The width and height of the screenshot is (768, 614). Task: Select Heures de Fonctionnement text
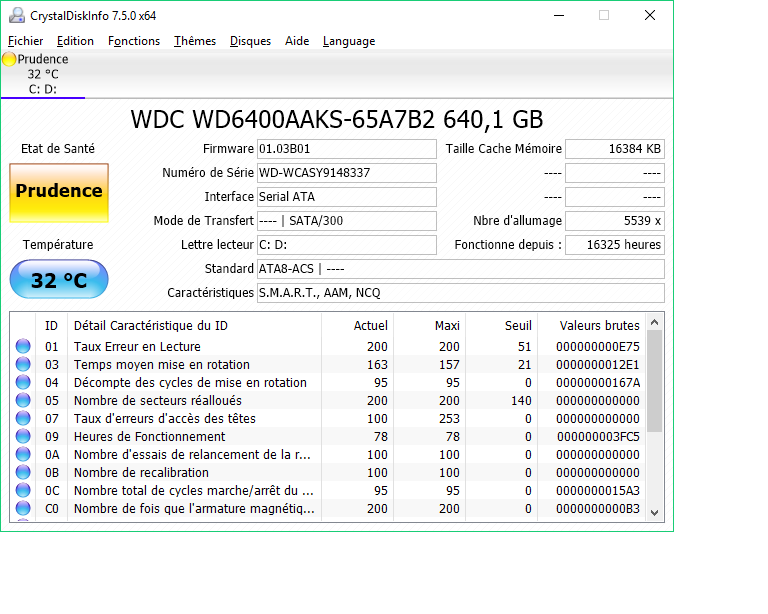[x=149, y=437]
